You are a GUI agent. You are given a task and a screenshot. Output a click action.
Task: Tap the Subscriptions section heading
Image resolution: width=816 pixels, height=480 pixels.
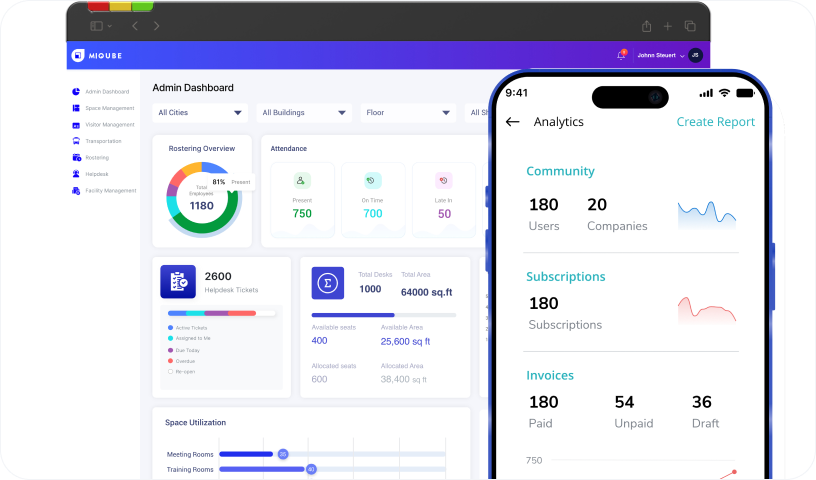(566, 276)
